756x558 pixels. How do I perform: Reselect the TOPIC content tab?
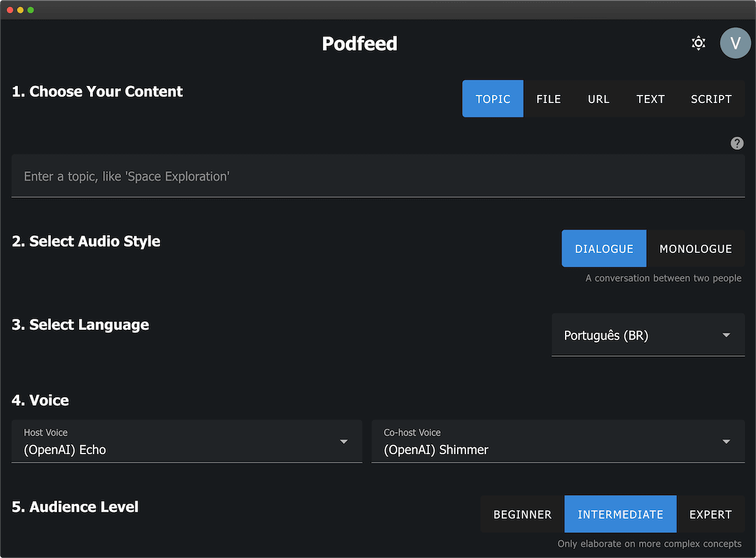pos(492,98)
